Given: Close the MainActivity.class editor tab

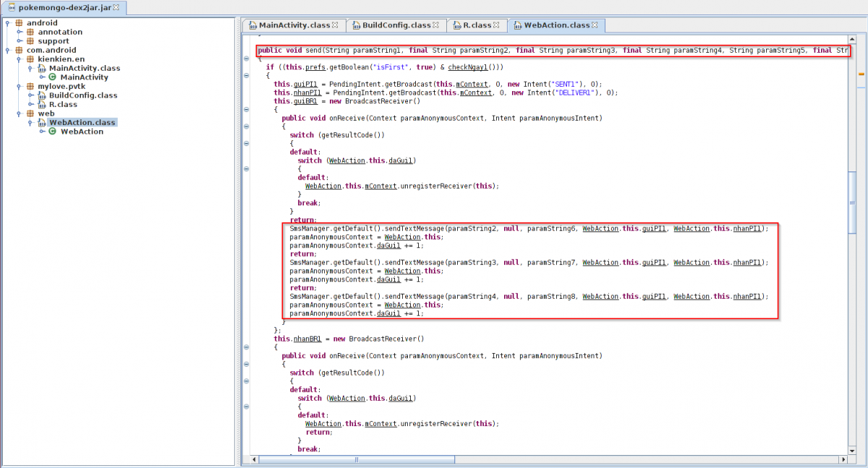Looking at the screenshot, I should 335,25.
